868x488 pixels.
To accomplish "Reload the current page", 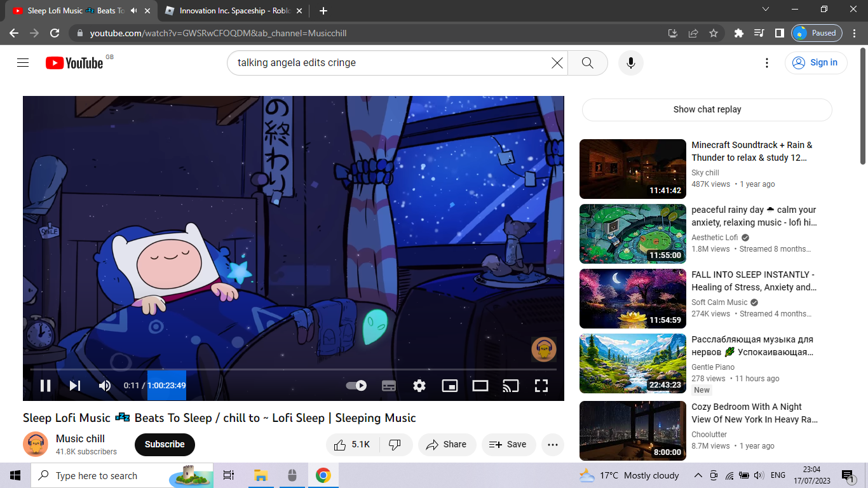I will 55,33.
